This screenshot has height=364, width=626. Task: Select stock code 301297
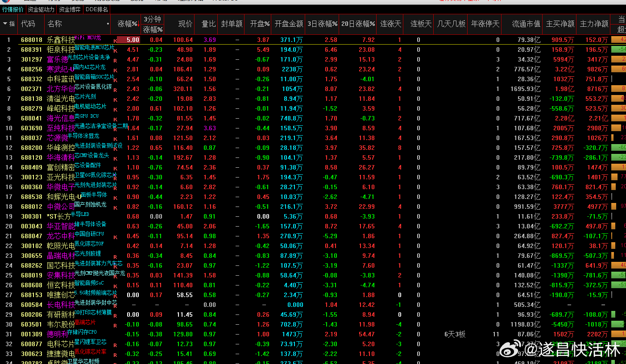click(x=32, y=59)
